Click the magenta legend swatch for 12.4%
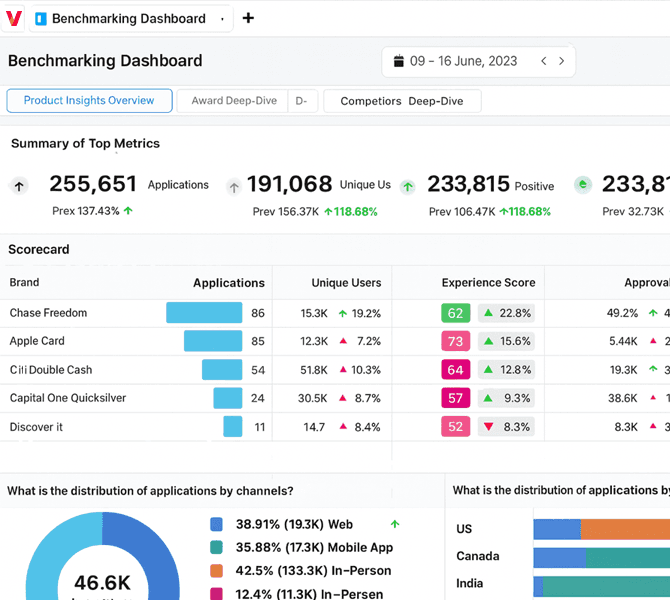The height and width of the screenshot is (600, 670). (x=217, y=594)
